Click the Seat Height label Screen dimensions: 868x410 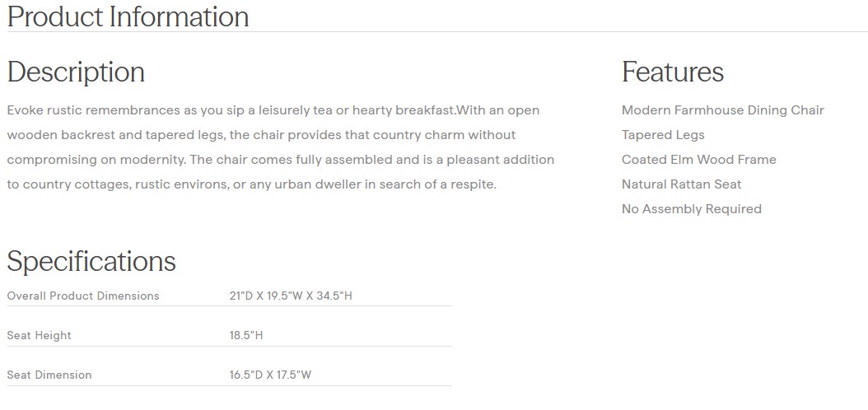tap(39, 335)
